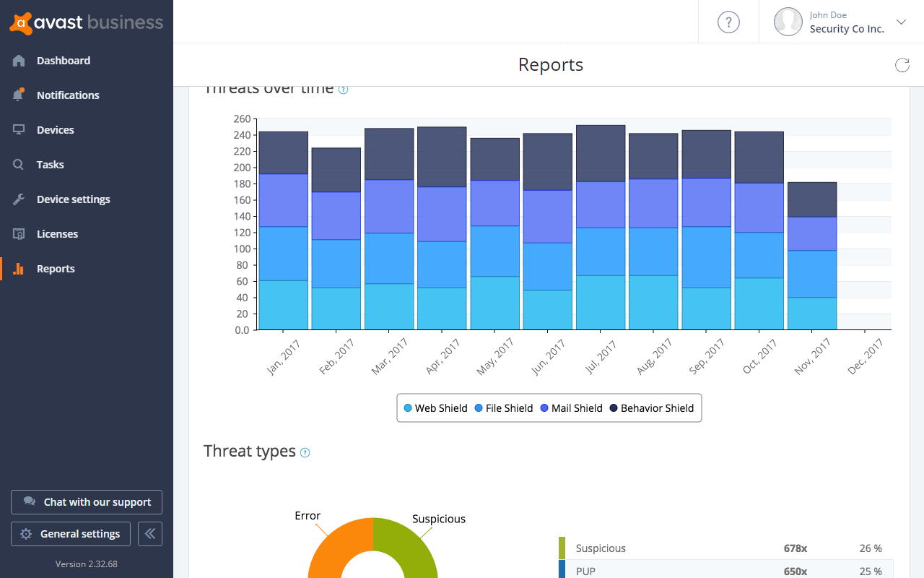This screenshot has width=924, height=578.
Task: Collapse the sidebar with the double-chevron
Action: tap(149, 533)
